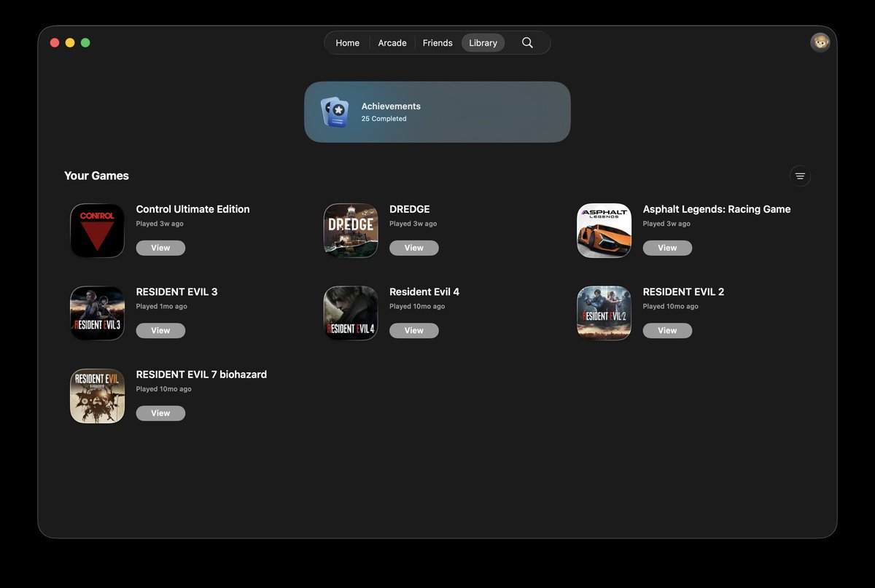
Task: Click Played 1mo ago under RESIDENT EVIL 3
Action: tap(162, 307)
